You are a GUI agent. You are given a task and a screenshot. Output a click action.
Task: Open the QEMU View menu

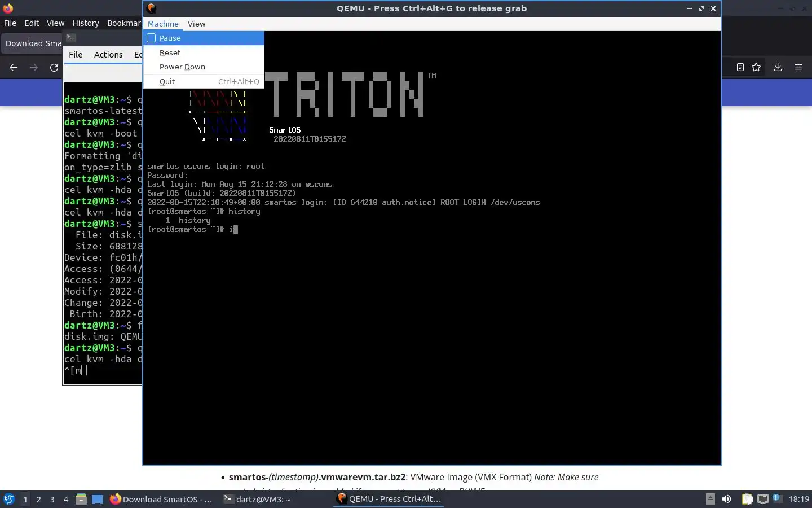click(196, 24)
